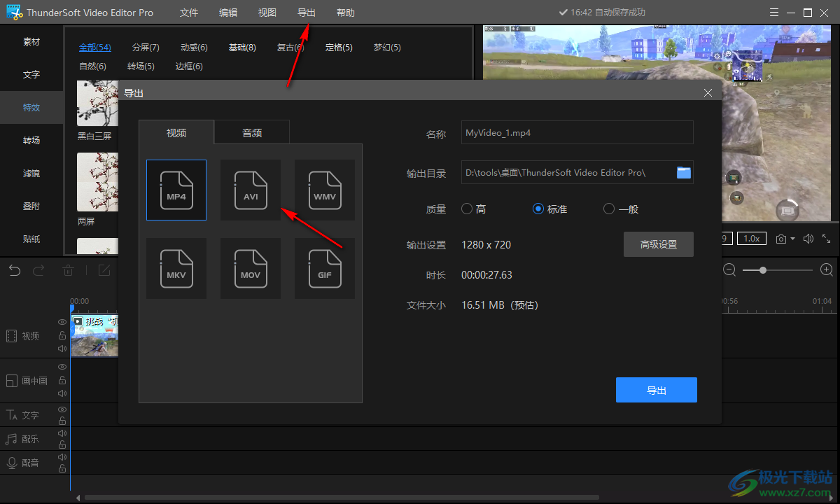
Task: Mute the 配乐 track speaker
Action: [62, 433]
